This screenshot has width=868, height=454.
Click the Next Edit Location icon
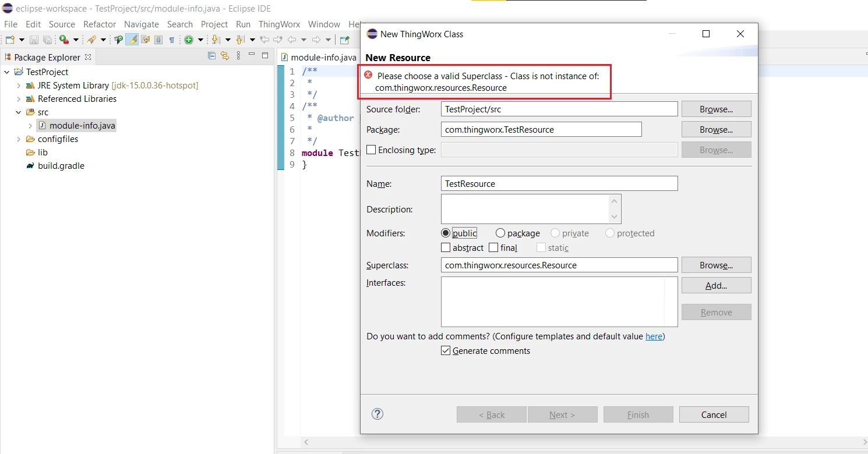tap(278, 40)
